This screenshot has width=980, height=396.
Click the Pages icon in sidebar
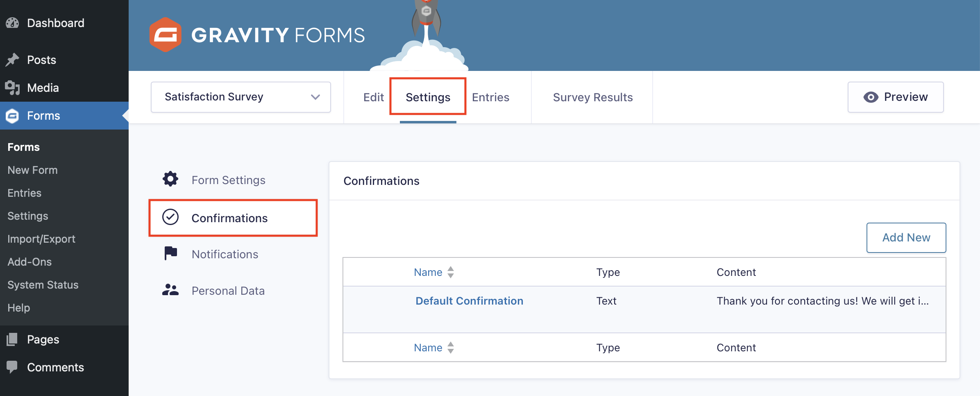[12, 339]
